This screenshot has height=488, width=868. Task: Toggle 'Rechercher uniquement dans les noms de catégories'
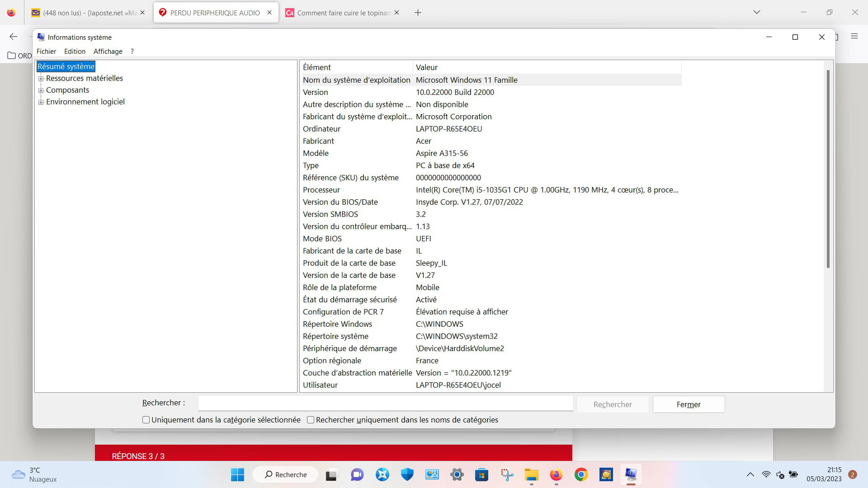(311, 420)
